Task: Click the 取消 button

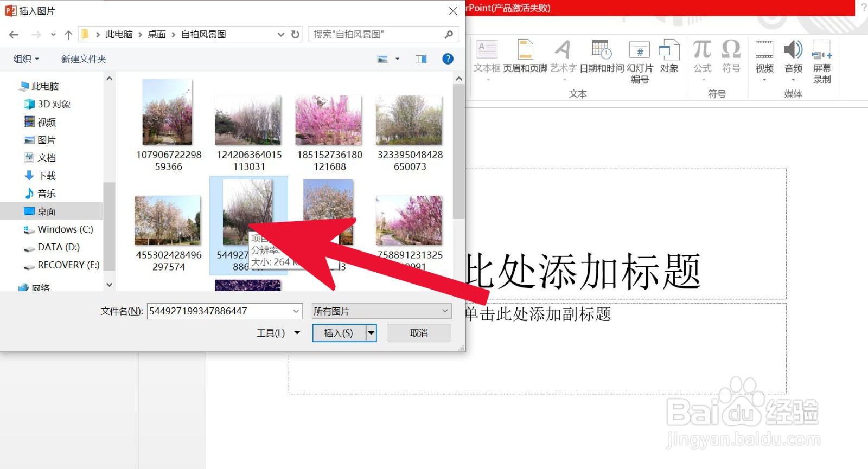Action: (x=419, y=333)
